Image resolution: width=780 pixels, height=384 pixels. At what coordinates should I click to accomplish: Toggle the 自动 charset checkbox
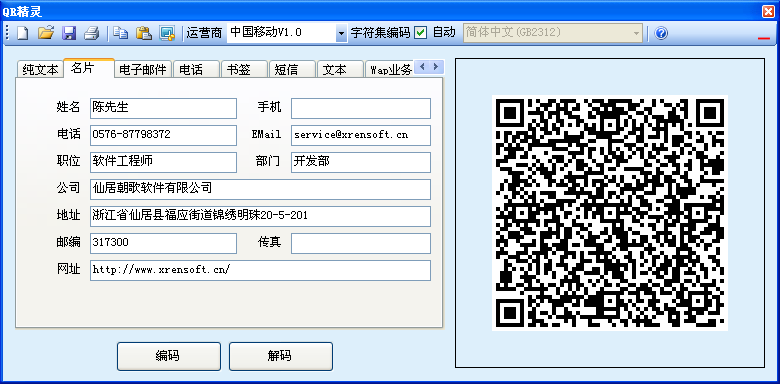421,33
